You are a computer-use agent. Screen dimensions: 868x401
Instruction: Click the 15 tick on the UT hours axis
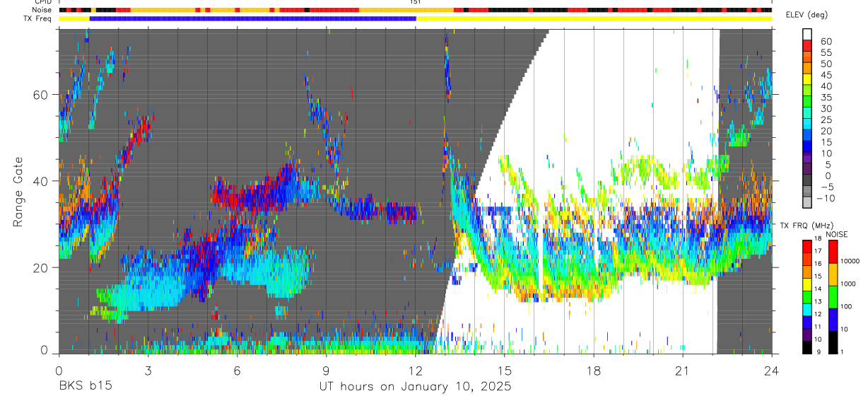coord(505,370)
